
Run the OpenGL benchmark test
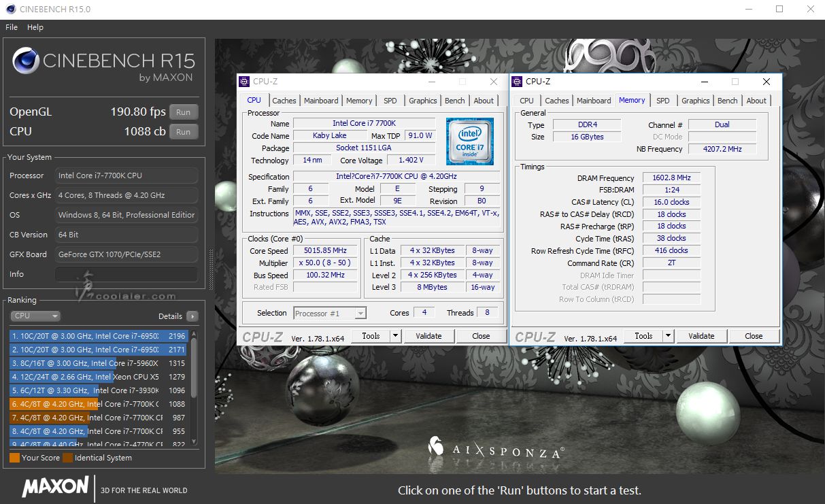pos(184,112)
